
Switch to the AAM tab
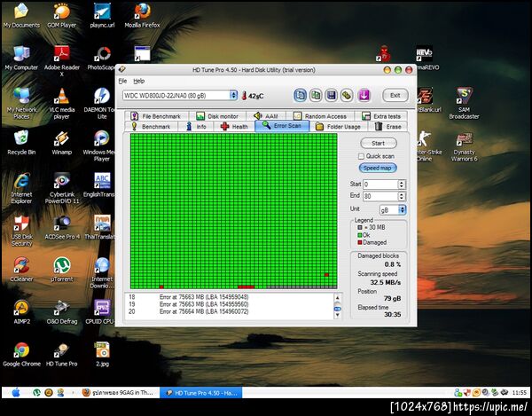(x=266, y=116)
